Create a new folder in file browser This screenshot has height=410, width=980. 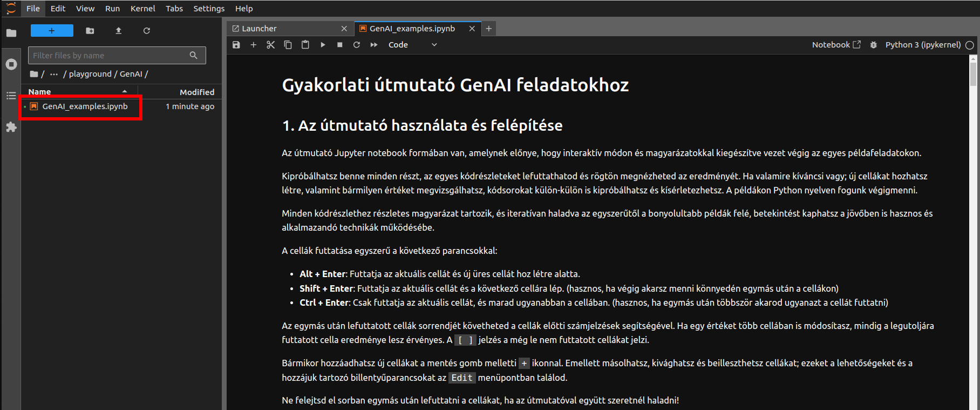tap(90, 31)
